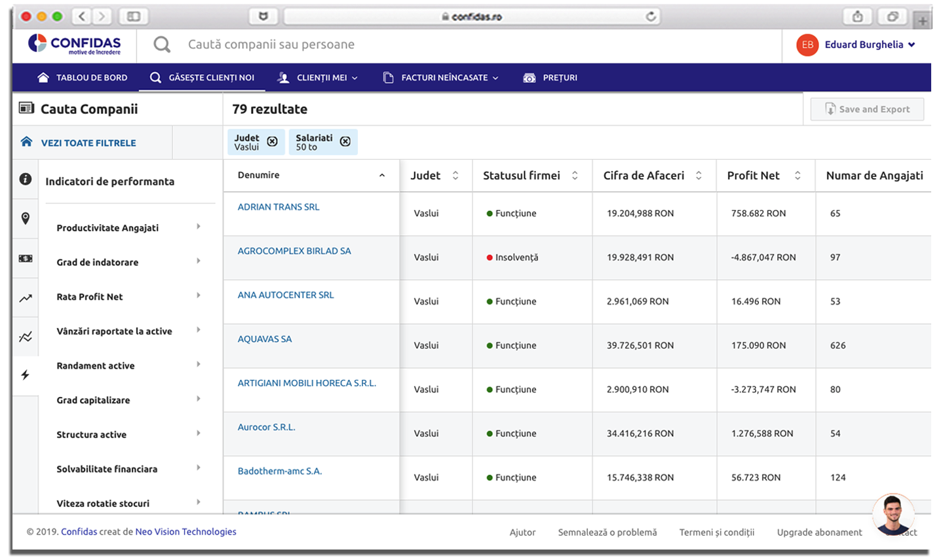Open ADRIAN TRANS SRL company

279,207
